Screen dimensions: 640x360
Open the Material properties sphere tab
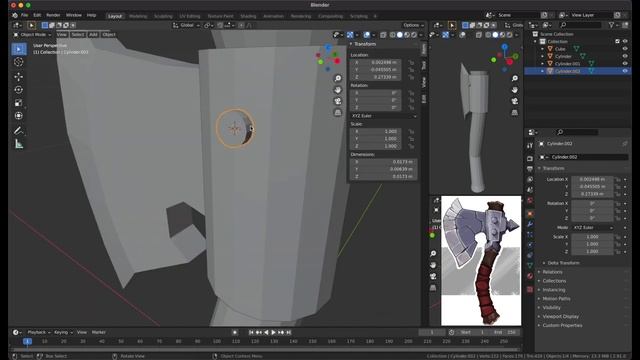point(530,276)
